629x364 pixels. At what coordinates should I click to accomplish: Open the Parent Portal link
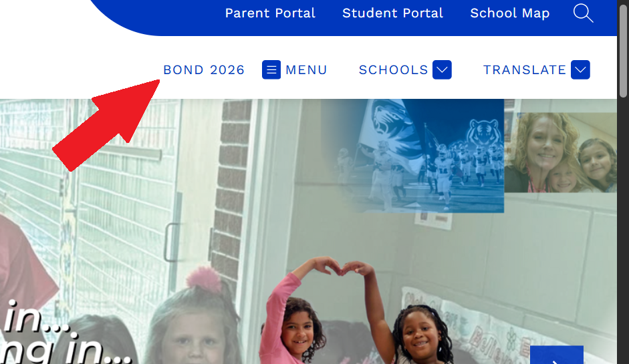[270, 13]
